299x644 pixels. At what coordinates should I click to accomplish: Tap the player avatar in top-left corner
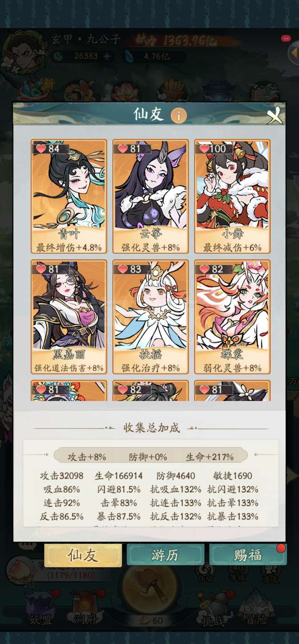click(x=21, y=49)
